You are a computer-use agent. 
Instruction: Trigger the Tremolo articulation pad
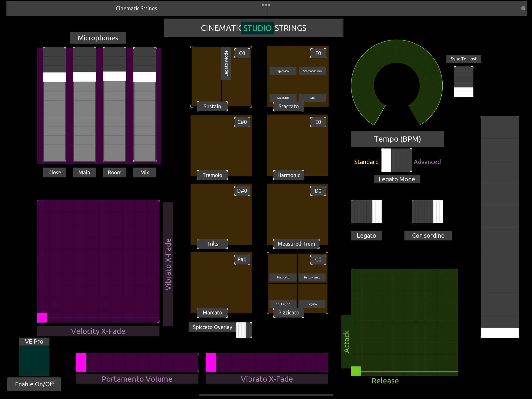click(x=221, y=145)
